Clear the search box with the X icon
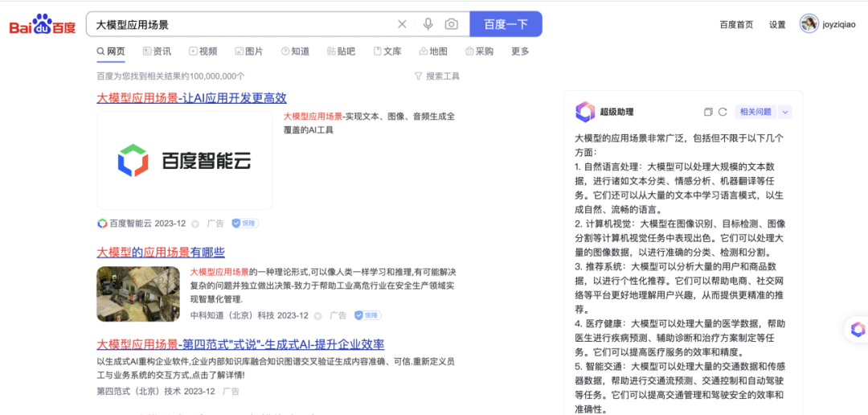Image resolution: width=868 pixels, height=415 pixels. click(402, 24)
